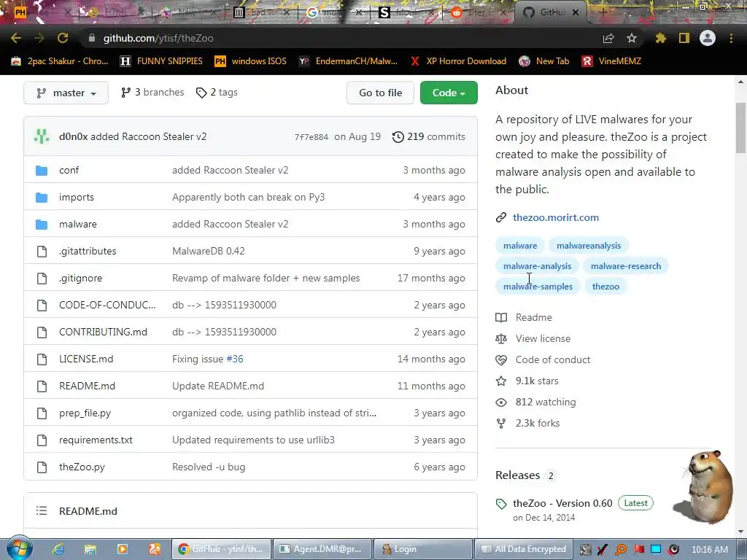Viewport: 747px width, 560px height.
Task: Open the conf folder
Action: coord(69,170)
